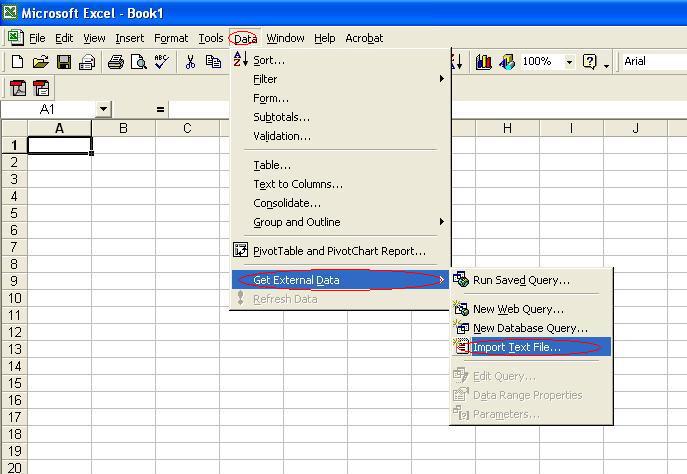
Task: Open the Tools menu
Action: tap(211, 38)
